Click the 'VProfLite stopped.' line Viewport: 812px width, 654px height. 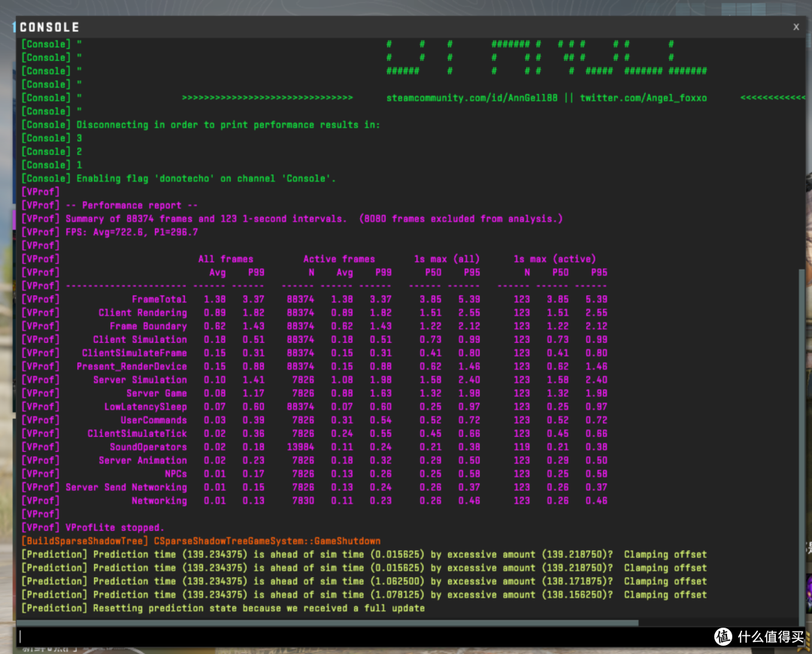pos(92,528)
